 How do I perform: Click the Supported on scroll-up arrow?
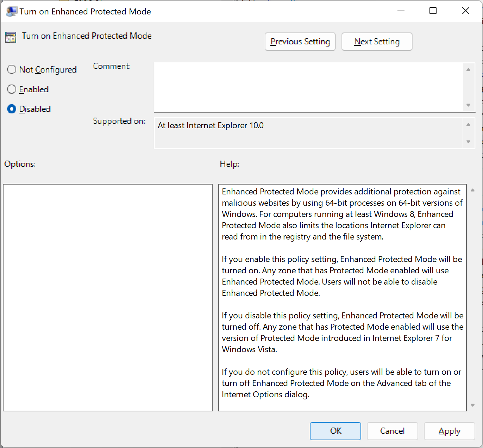click(468, 124)
